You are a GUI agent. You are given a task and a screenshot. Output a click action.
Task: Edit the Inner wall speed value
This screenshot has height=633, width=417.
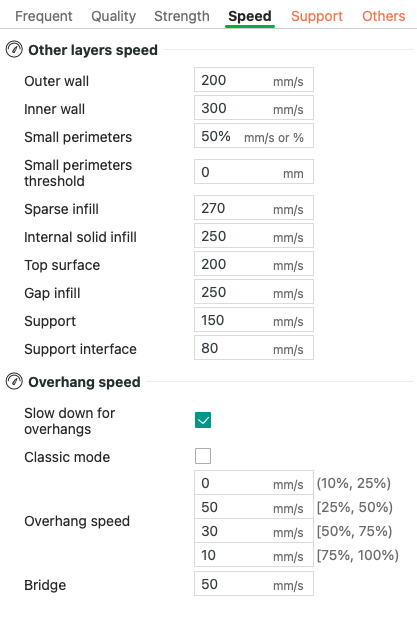pos(254,108)
